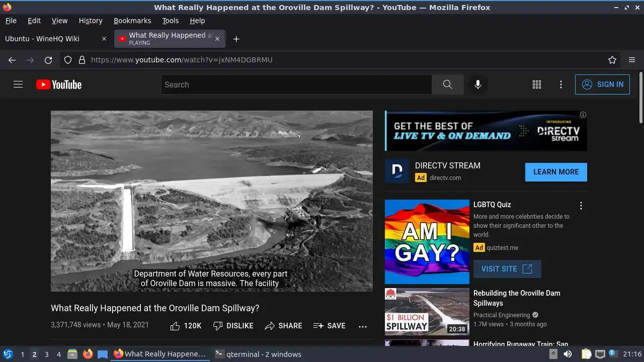The image size is (644, 362).
Task: Click the video title text
Action: 155,308
